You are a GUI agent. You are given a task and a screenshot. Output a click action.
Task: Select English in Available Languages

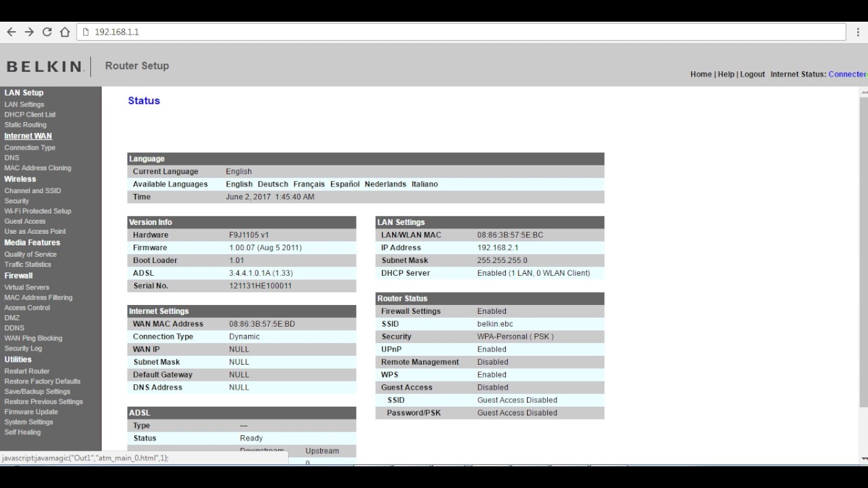tap(239, 184)
